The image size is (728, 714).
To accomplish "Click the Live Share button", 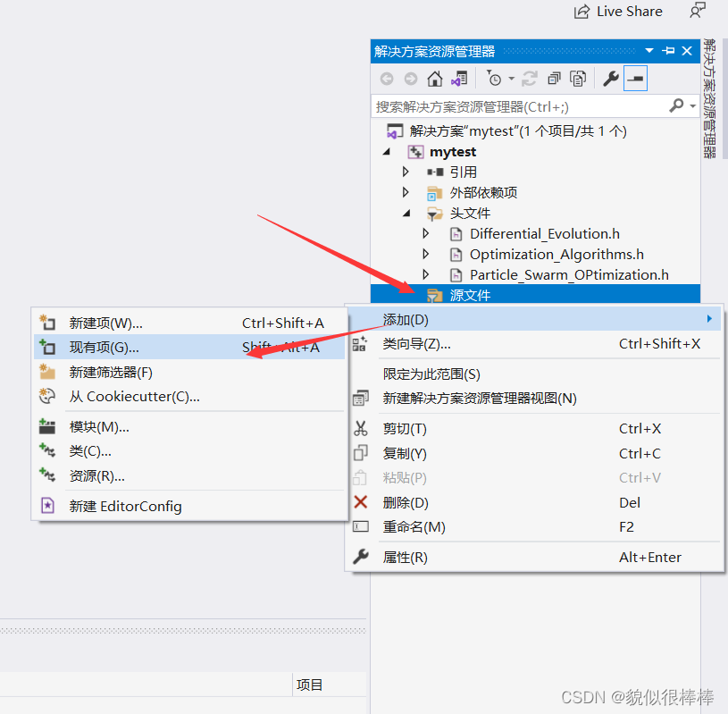I will pyautogui.click(x=618, y=11).
